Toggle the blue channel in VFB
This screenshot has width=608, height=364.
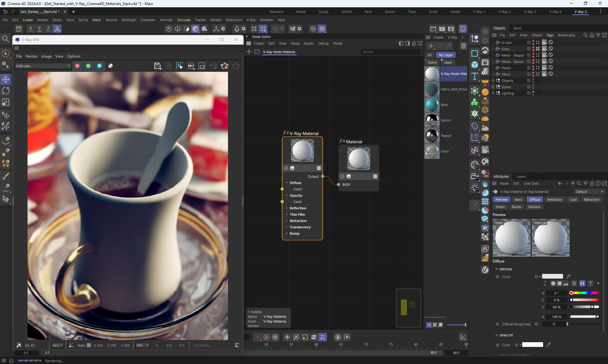pos(99,66)
